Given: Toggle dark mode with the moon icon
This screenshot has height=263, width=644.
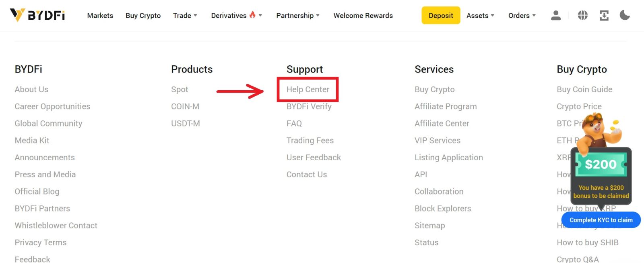Looking at the screenshot, I should [625, 15].
